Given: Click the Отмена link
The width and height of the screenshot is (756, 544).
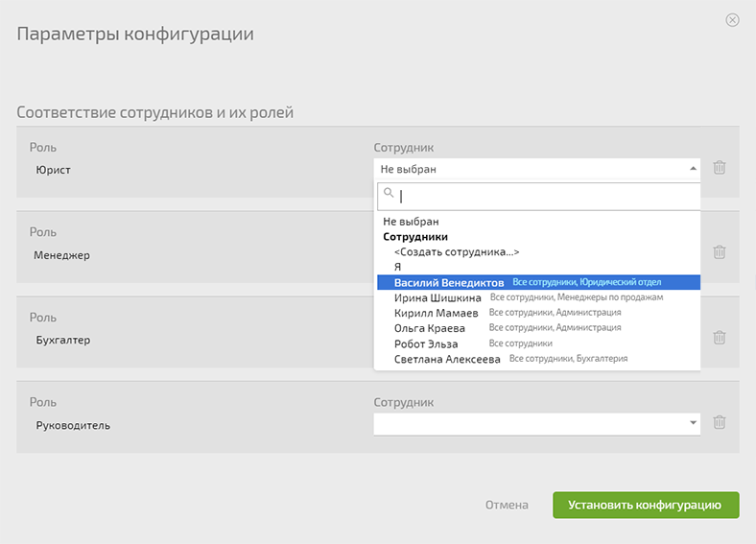Looking at the screenshot, I should pyautogui.click(x=507, y=505).
